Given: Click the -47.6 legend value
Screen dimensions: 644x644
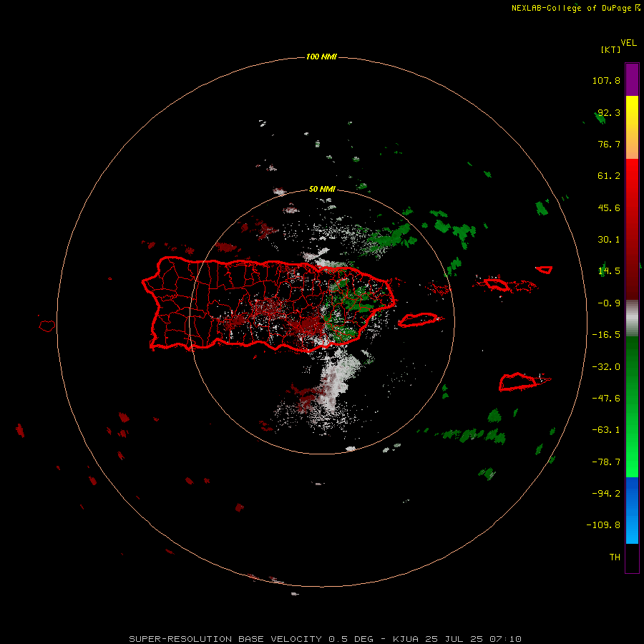Looking at the screenshot, I should point(606,399).
